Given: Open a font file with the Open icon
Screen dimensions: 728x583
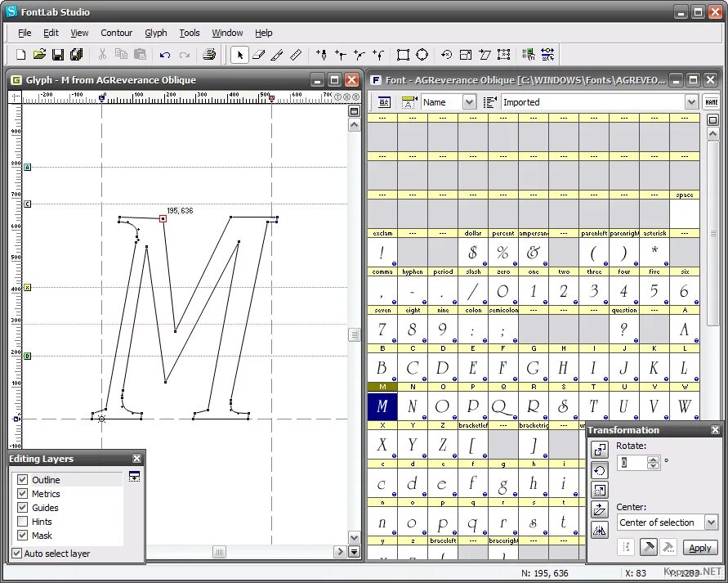Looking at the screenshot, I should [38, 55].
